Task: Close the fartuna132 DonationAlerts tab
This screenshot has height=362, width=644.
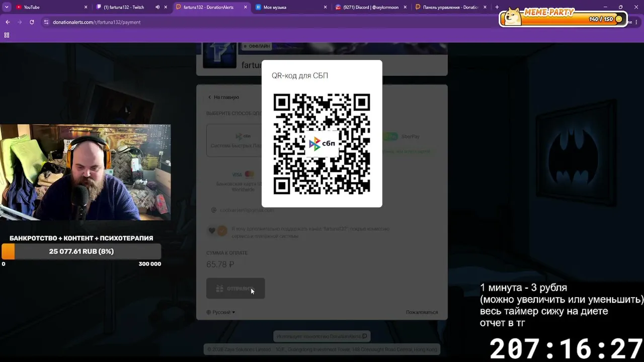Action: (x=246, y=7)
